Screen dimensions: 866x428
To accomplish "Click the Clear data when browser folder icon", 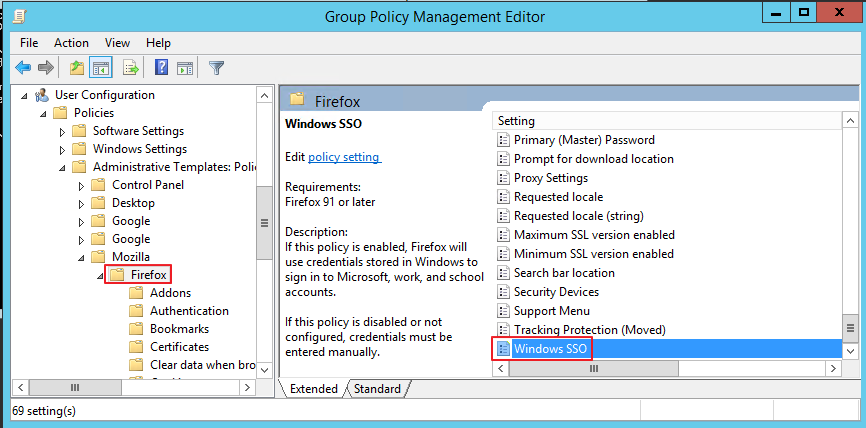I will pyautogui.click(x=136, y=365).
